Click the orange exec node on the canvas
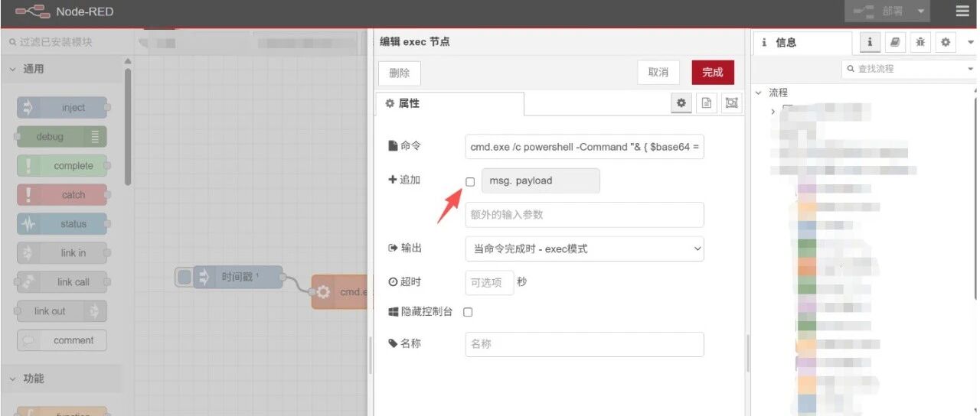This screenshot has width=980, height=416. point(341,292)
